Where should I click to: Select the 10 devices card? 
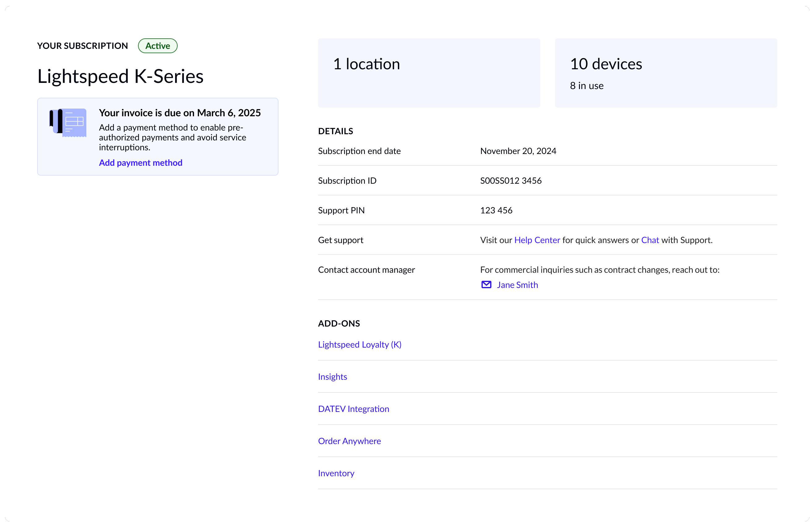(x=666, y=73)
